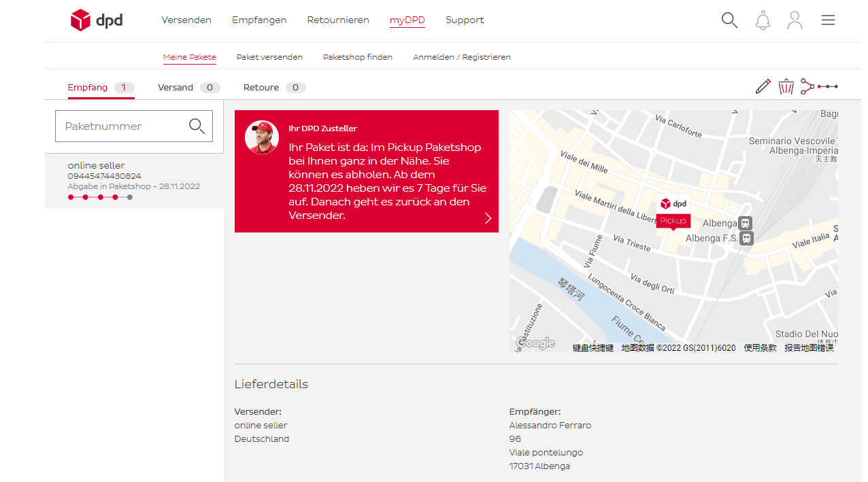Expand the red courier message arrow
Screen dimensions: 868x482
coord(488,218)
